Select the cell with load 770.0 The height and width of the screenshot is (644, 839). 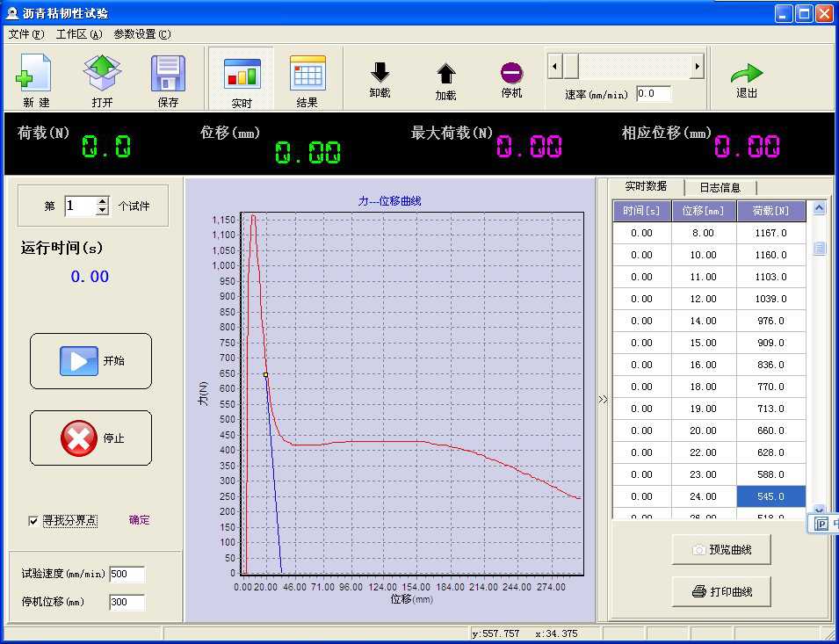pyautogui.click(x=771, y=387)
